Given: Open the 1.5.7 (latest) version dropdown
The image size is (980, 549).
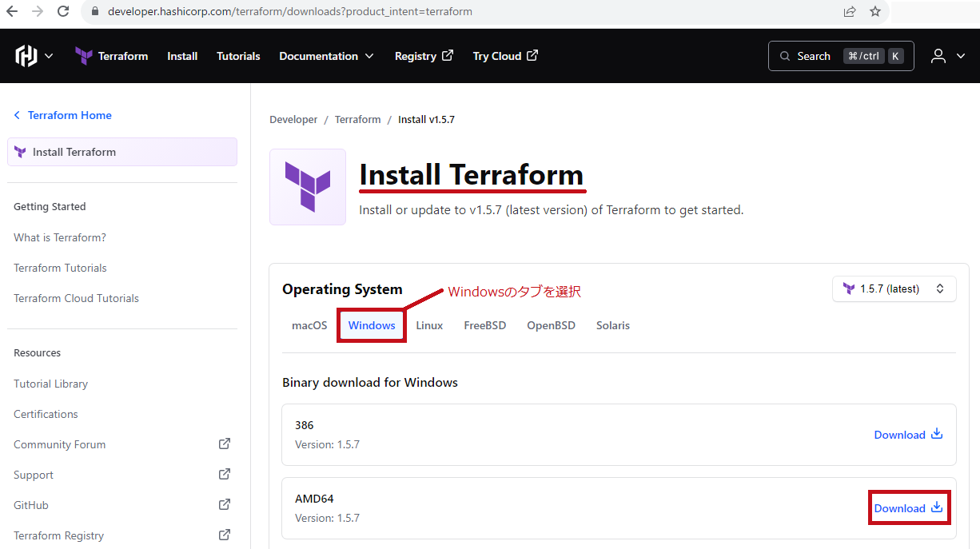Looking at the screenshot, I should tap(894, 288).
